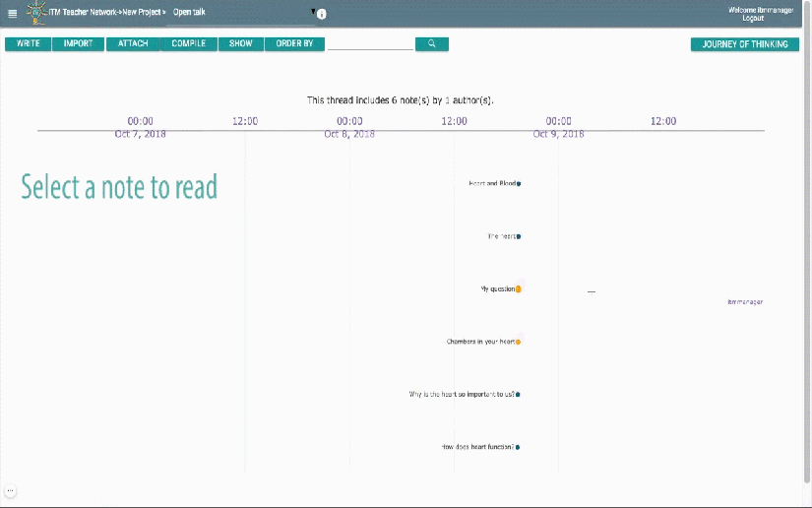The width and height of the screenshot is (812, 508).
Task: Open 'How does heart function?' note
Action: (518, 447)
